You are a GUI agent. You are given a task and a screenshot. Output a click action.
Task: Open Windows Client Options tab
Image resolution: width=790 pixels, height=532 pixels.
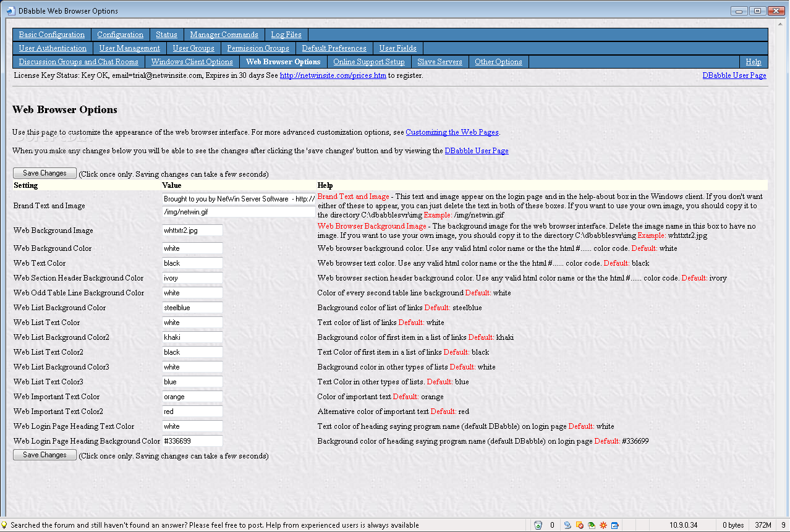coord(192,62)
